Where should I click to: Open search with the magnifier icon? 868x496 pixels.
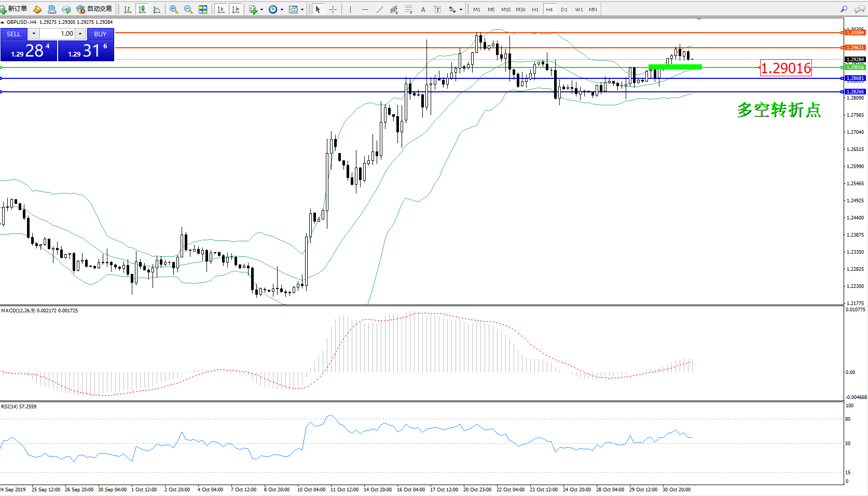844,9
